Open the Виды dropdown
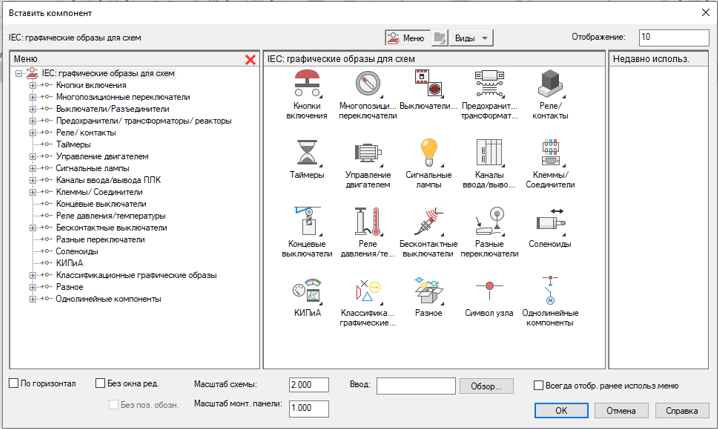Screen dimensions: 718x429 (x=472, y=38)
